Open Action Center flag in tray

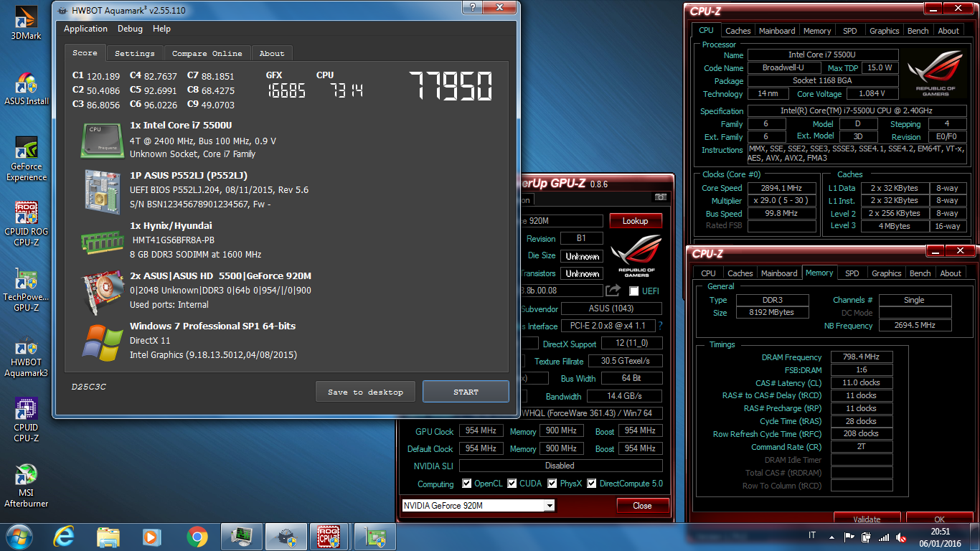pos(849,537)
